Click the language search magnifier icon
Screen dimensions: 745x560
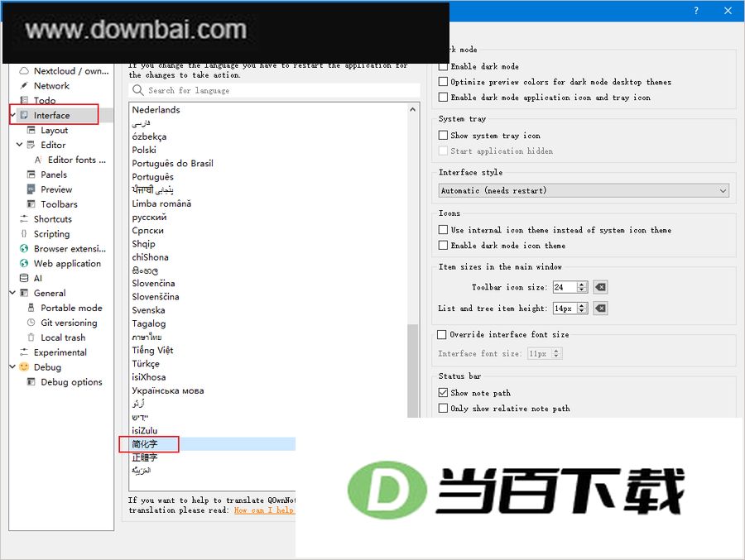(137, 90)
